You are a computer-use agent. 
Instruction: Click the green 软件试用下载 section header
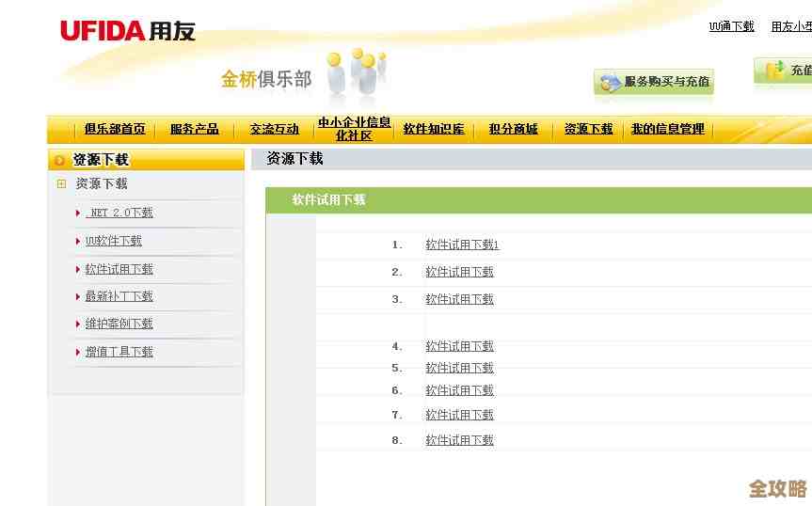point(538,200)
